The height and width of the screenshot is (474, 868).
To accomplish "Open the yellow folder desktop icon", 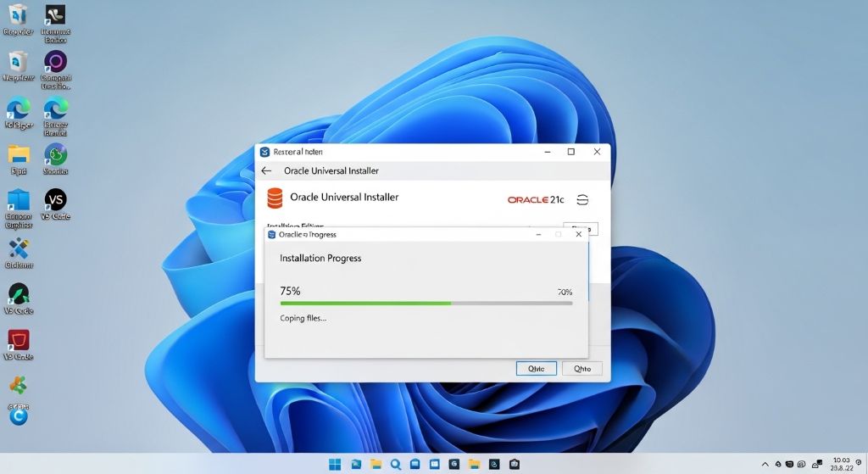I will pyautogui.click(x=19, y=154).
